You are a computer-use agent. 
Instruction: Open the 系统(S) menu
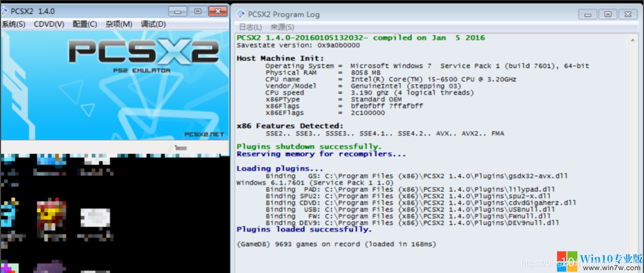coord(13,24)
